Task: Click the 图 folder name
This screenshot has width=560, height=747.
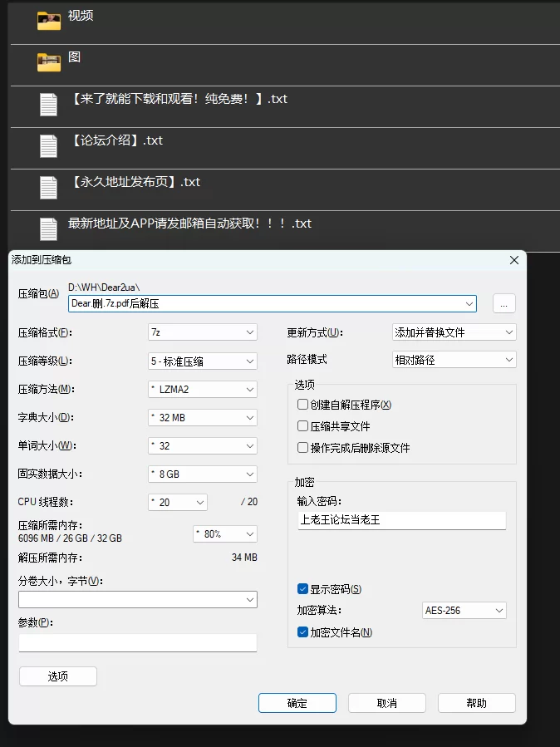Action: (x=74, y=57)
